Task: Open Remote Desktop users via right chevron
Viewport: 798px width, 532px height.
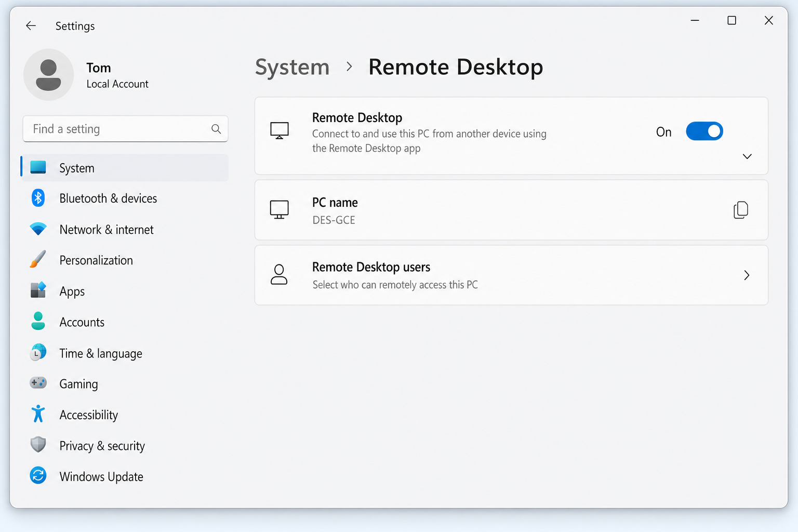Action: (x=747, y=275)
